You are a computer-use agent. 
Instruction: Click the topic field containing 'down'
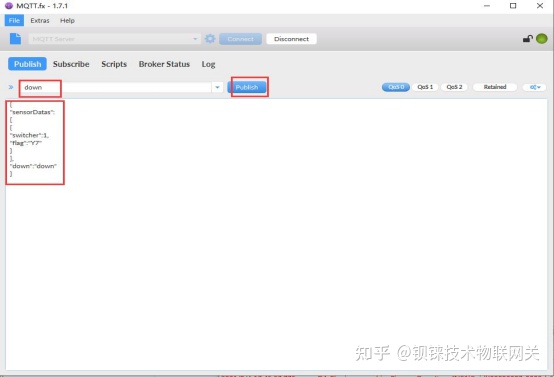click(x=115, y=87)
